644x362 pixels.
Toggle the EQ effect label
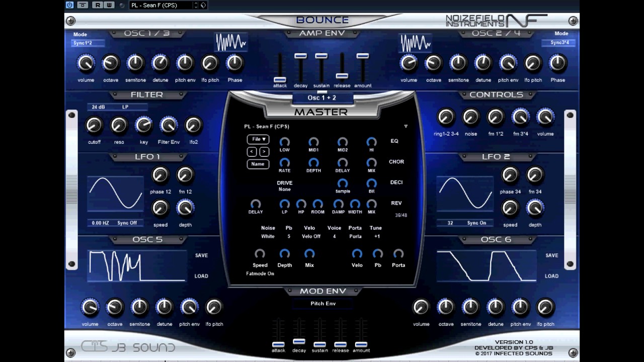394,141
